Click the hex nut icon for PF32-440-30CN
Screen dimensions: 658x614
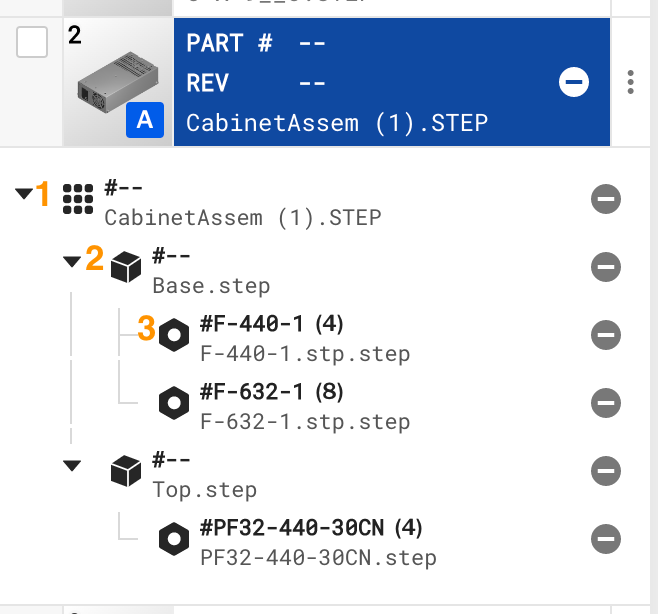(x=174, y=539)
